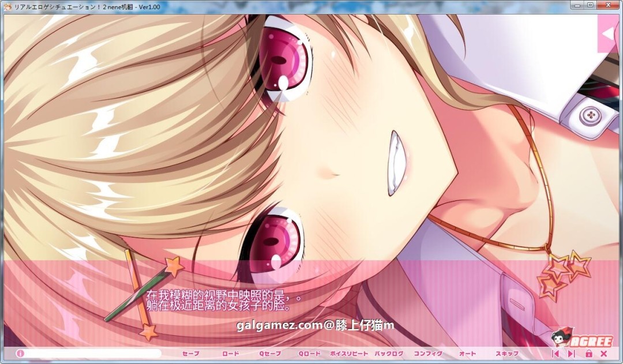623x364 pixels.
Task: Close the game window from the title bar
Action: (x=608, y=5)
